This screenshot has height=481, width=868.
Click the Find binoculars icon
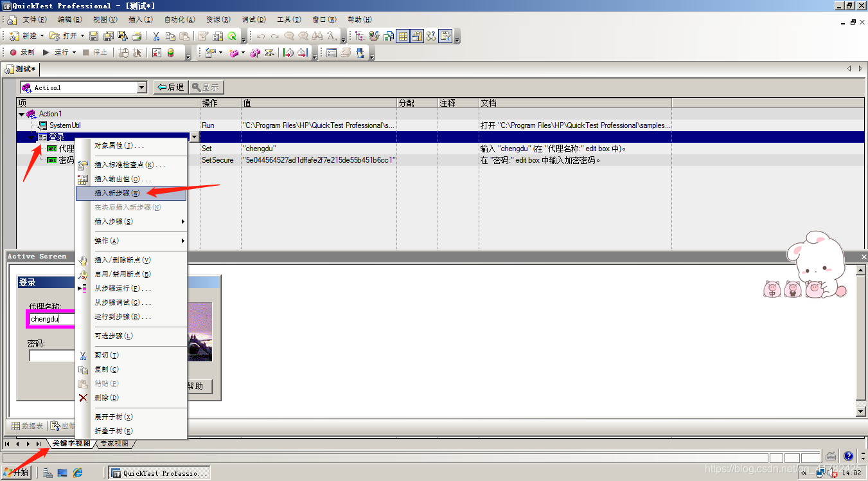319,36
